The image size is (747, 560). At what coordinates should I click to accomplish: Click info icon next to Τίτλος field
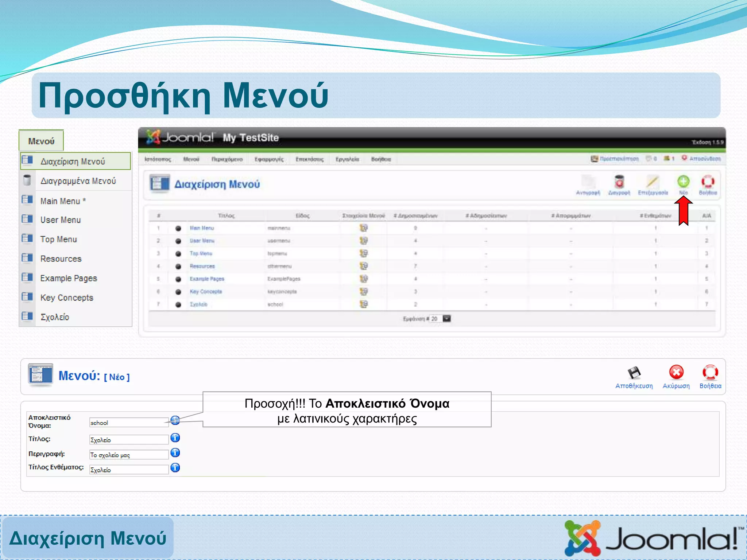click(175, 438)
